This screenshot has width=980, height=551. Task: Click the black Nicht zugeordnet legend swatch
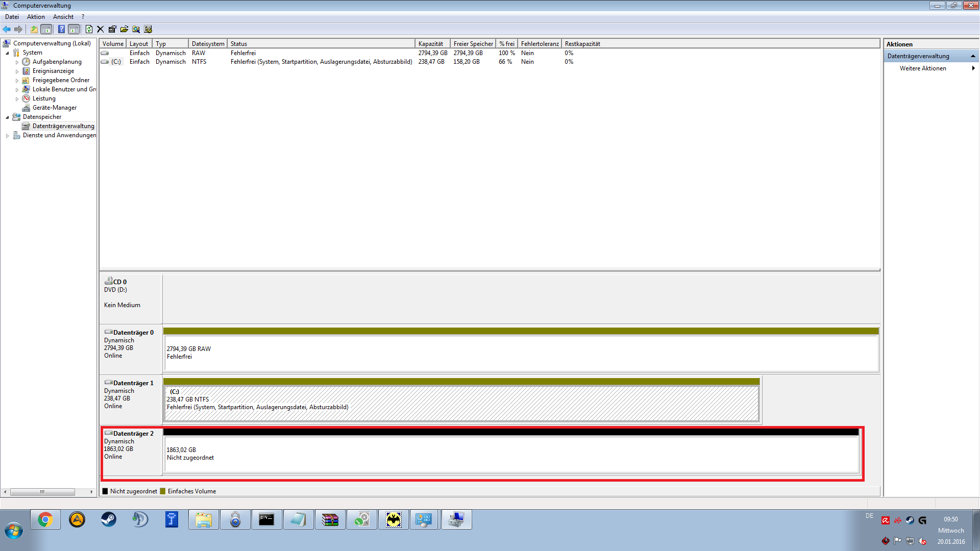105,491
